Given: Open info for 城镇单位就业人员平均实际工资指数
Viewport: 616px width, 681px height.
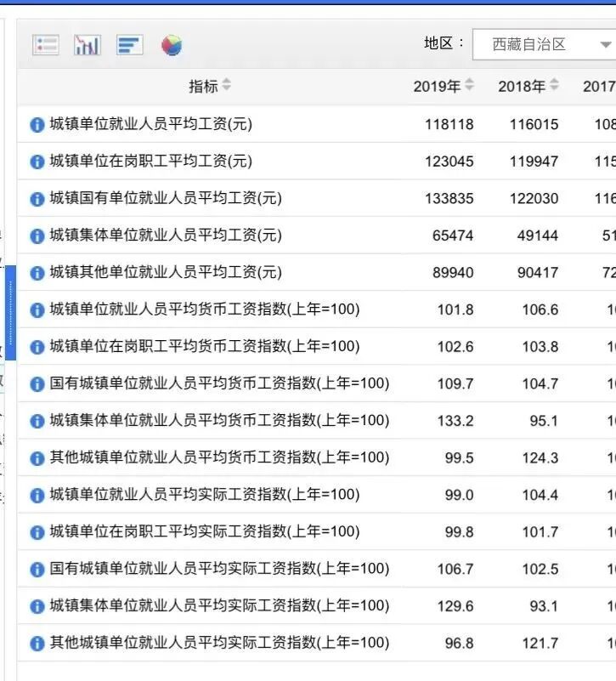Looking at the screenshot, I should point(37,496).
